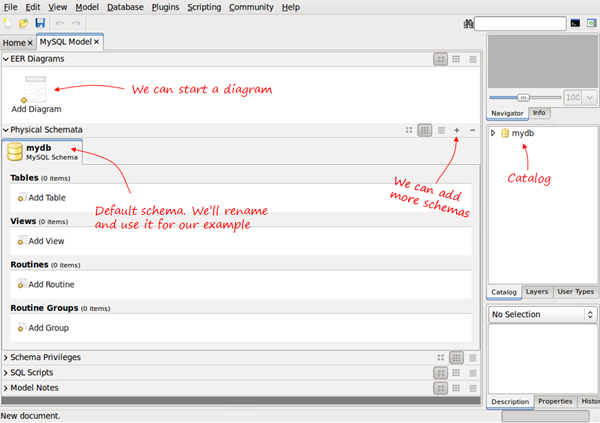Image resolution: width=600 pixels, height=423 pixels.
Task: Switch EER Diagrams to list view
Action: tap(473, 59)
